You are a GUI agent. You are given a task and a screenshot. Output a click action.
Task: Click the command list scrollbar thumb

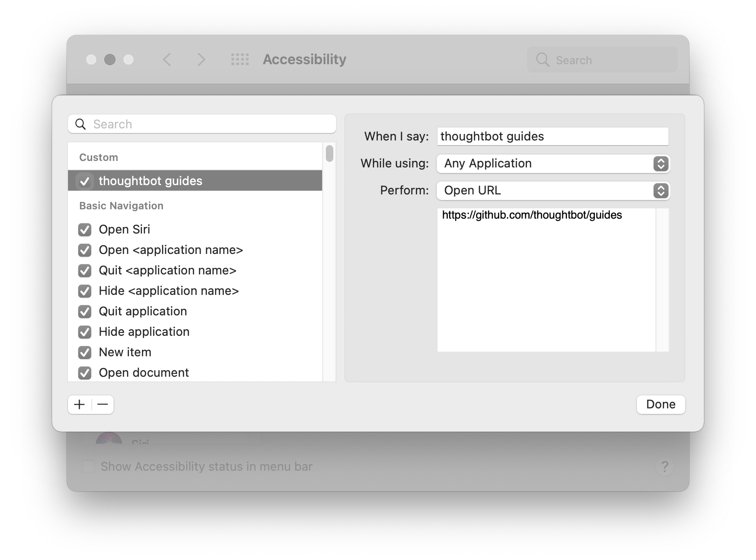point(330,153)
